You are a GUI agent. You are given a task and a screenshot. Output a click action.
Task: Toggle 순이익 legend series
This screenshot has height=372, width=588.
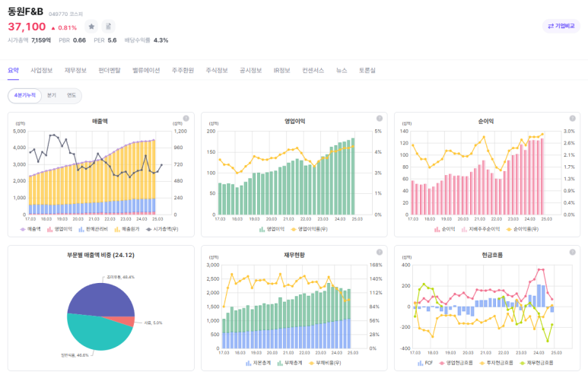pos(445,229)
